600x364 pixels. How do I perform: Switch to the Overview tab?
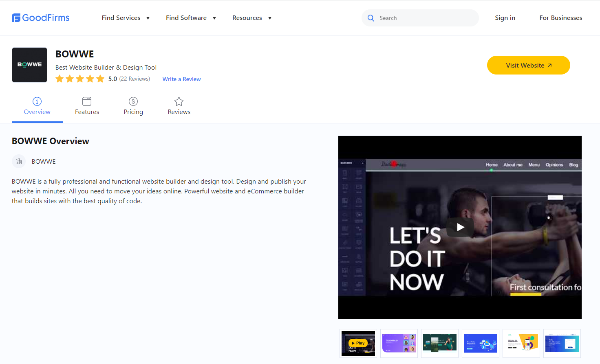click(x=37, y=107)
